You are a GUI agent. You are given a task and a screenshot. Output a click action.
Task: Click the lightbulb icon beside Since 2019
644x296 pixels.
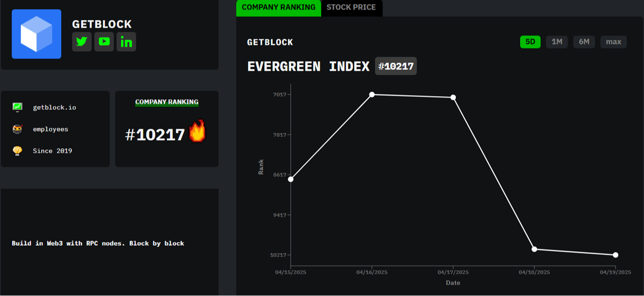tap(17, 151)
